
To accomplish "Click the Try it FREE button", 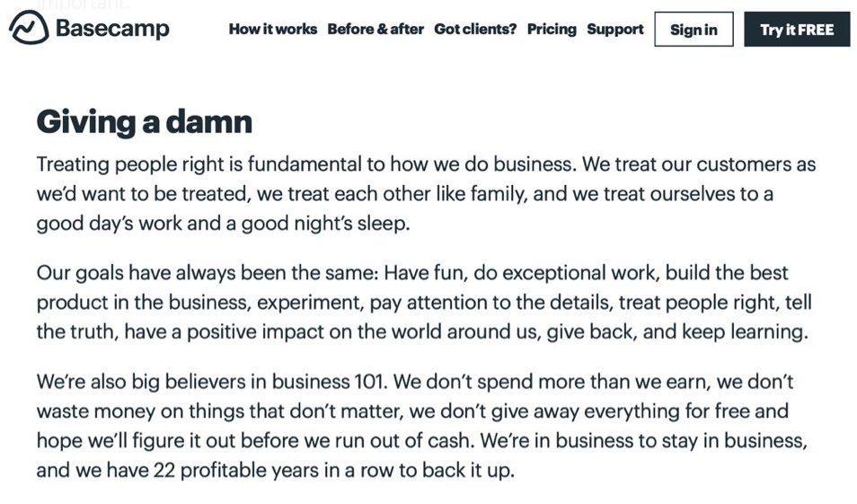I will point(797,30).
